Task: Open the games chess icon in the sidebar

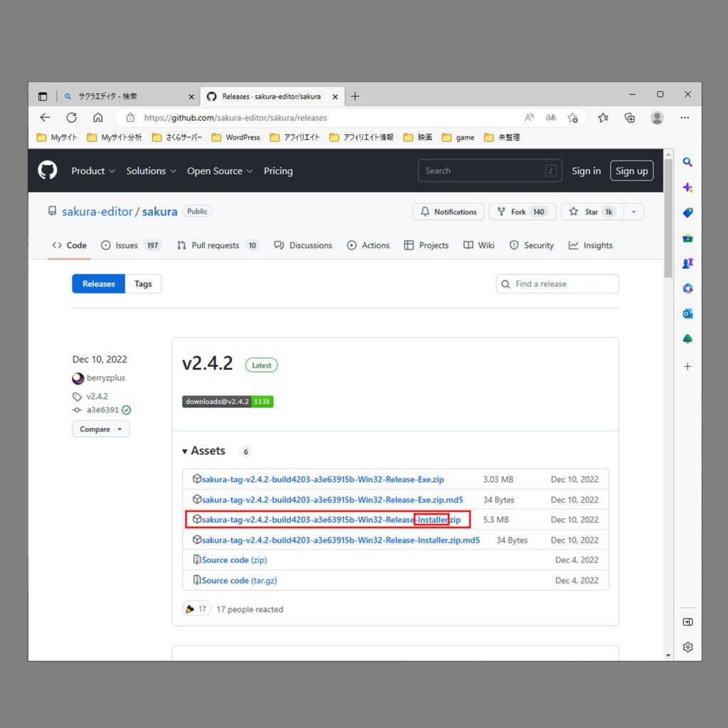Action: (687, 263)
